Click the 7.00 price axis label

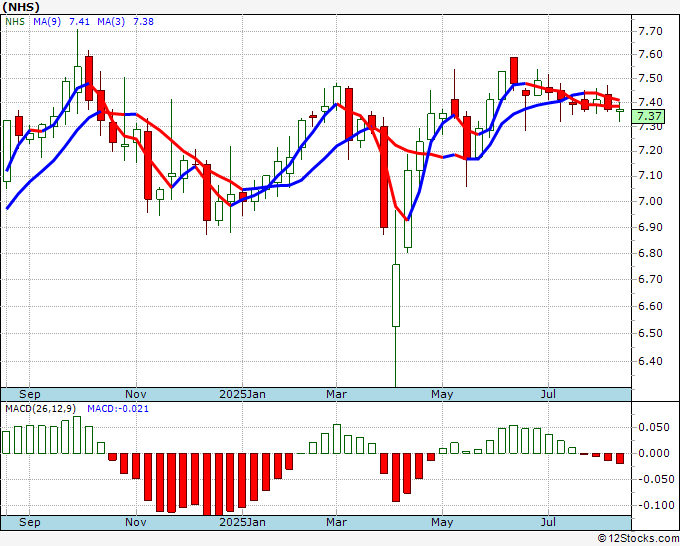click(x=650, y=201)
